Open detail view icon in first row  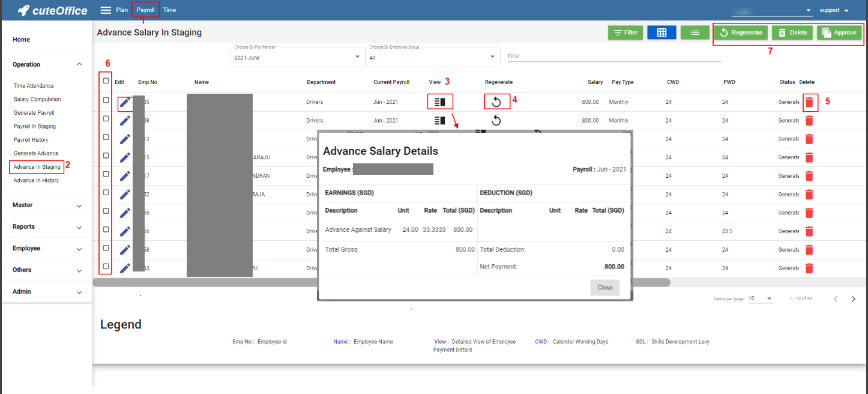tap(440, 102)
